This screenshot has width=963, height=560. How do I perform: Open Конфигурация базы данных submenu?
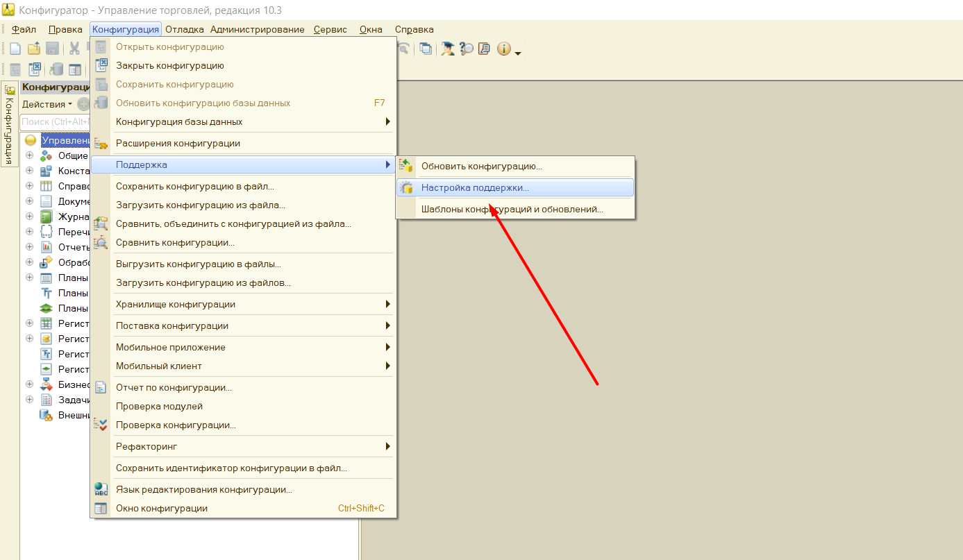coord(243,122)
